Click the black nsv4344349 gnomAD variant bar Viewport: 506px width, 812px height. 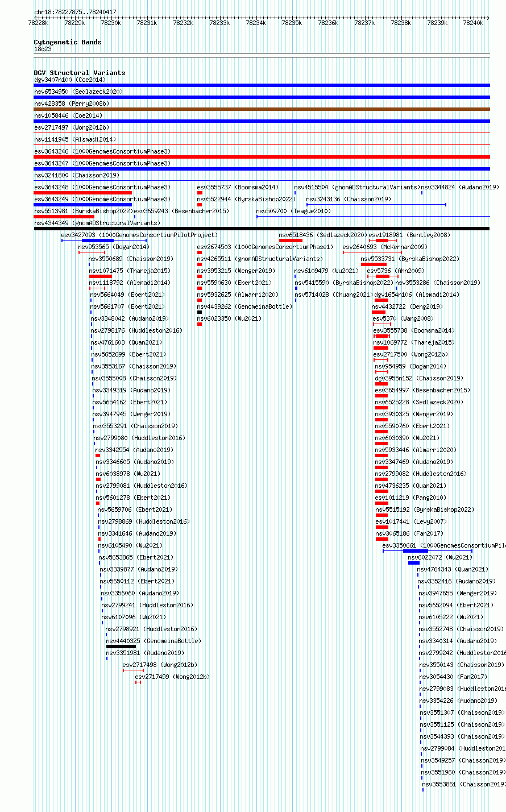[262, 229]
